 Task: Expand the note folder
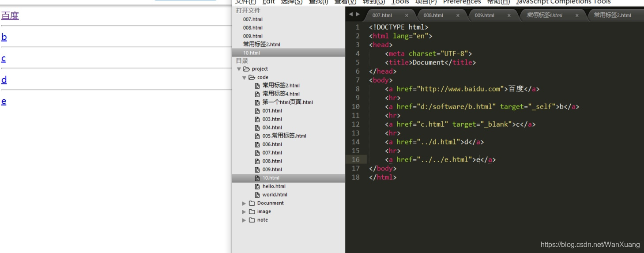point(244,220)
